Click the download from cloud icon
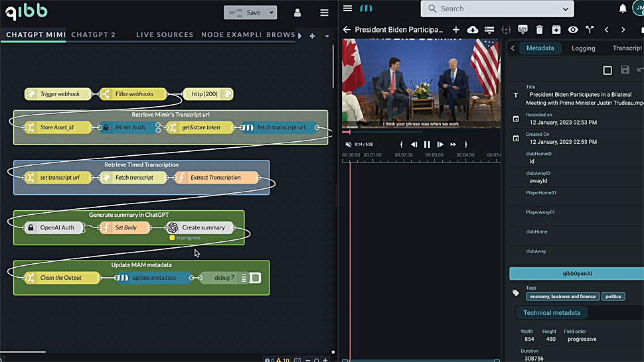 tap(473, 30)
